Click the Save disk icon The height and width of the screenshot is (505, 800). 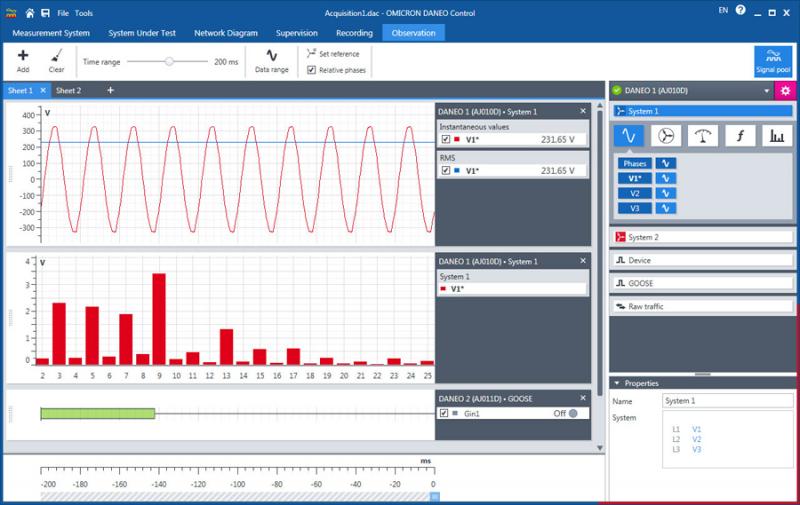(x=45, y=13)
